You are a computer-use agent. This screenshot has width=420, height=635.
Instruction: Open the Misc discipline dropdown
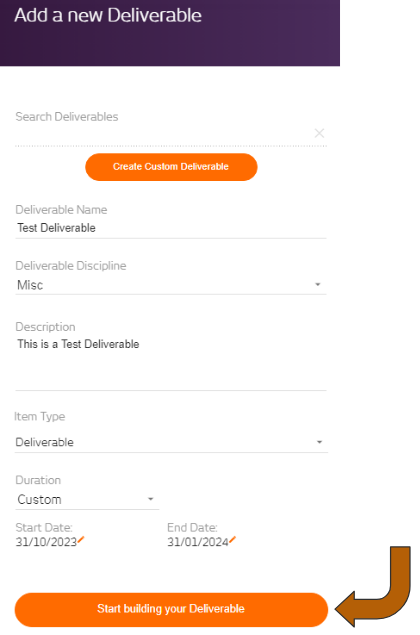coord(171,285)
